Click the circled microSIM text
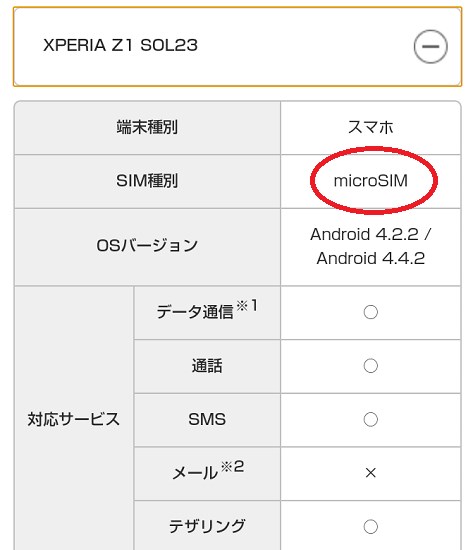The image size is (473, 550). point(371,181)
